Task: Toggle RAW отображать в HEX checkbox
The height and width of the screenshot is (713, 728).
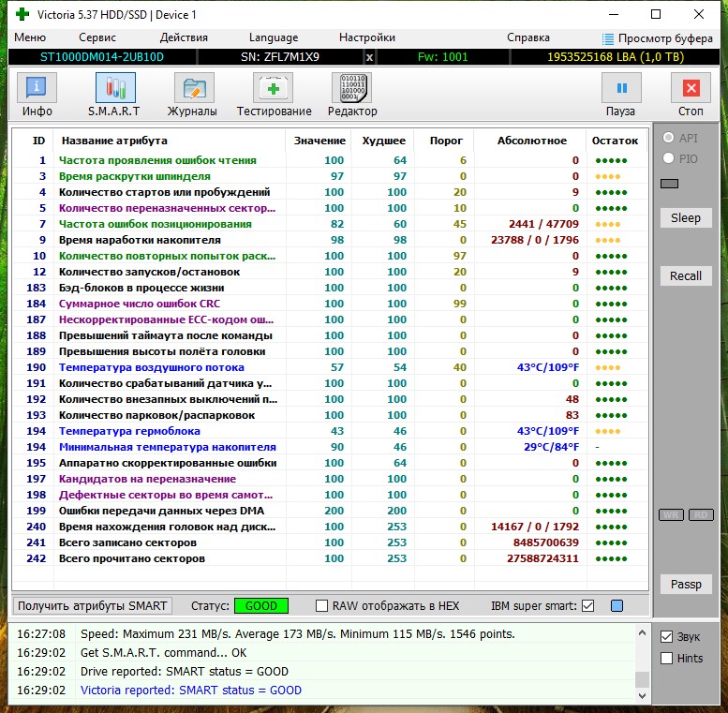Action: click(x=321, y=606)
